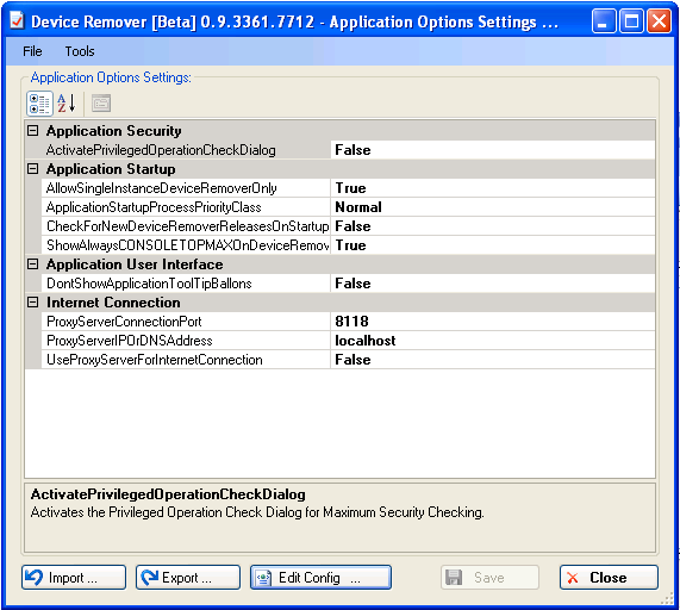Select the UseProxyServerForInternetConnection property

186,359
